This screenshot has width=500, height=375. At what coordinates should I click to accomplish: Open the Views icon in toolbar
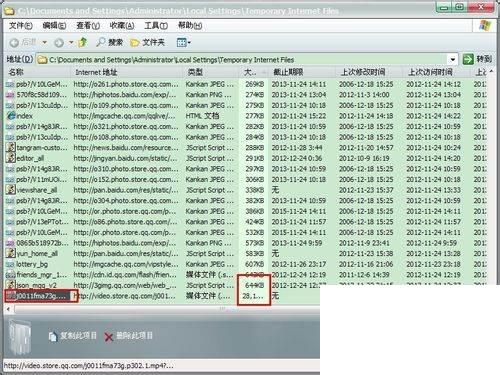click(x=182, y=42)
